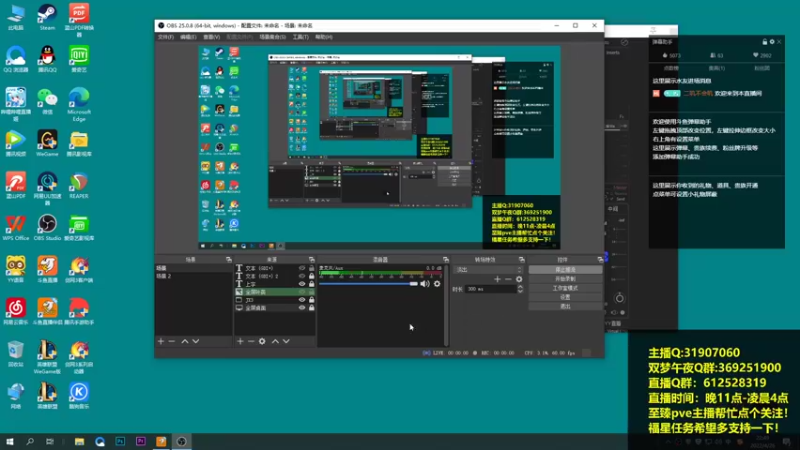Open gear settings in 弹幕助手 window header
Screen dimensions: 800x450
[x=772, y=42]
